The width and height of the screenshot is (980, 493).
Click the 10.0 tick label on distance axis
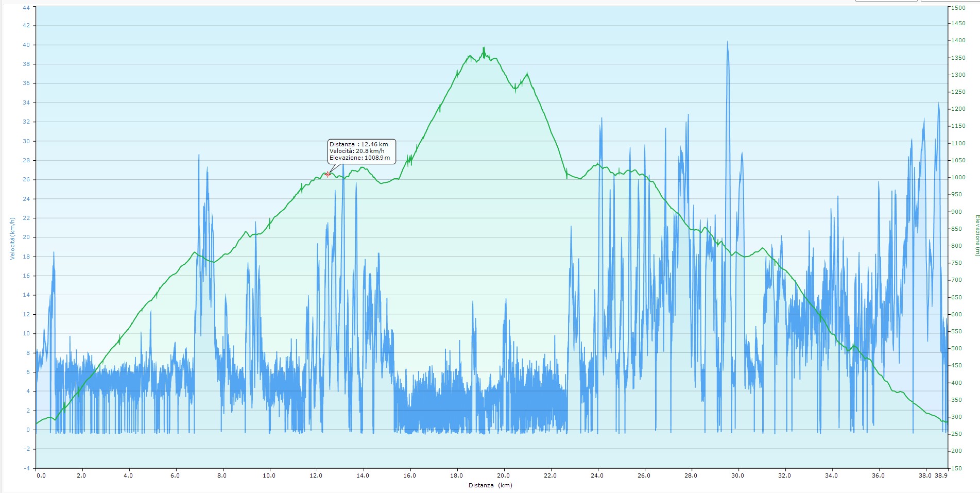269,475
